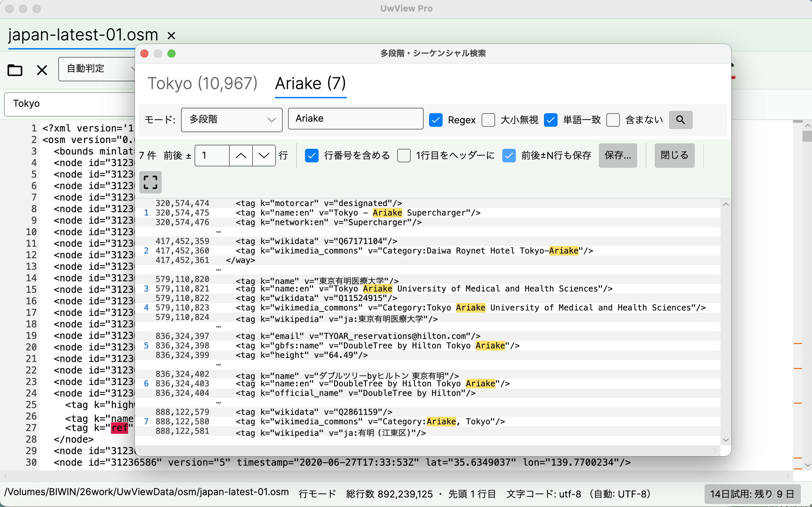Click line 30 node id 31236586 in editor
The image size is (812, 507).
342,463
